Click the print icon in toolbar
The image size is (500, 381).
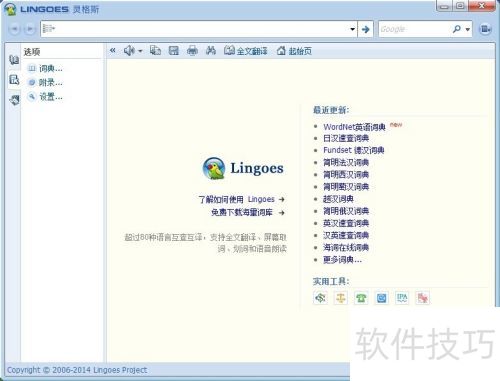tap(192, 51)
